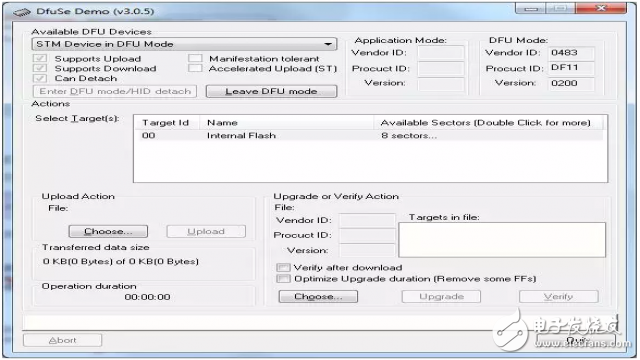Image resolution: width=640 pixels, height=360 pixels.
Task: Click the Upgrade action Version field
Action: click(x=367, y=250)
